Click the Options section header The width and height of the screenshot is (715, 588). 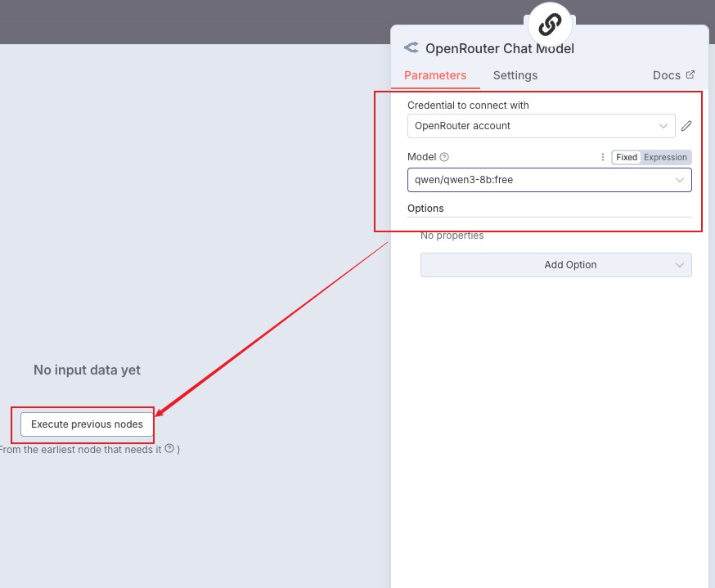point(425,209)
